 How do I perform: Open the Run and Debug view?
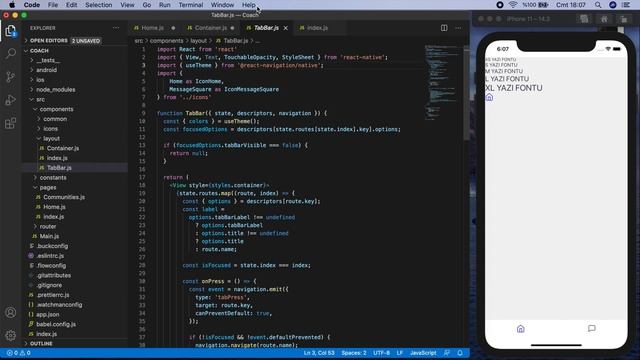[x=11, y=100]
